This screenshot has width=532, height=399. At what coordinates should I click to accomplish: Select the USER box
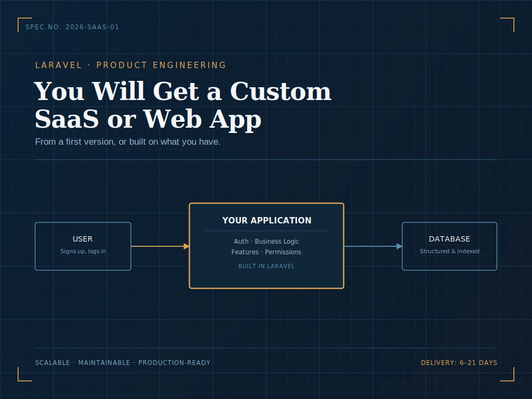pyautogui.click(x=83, y=246)
